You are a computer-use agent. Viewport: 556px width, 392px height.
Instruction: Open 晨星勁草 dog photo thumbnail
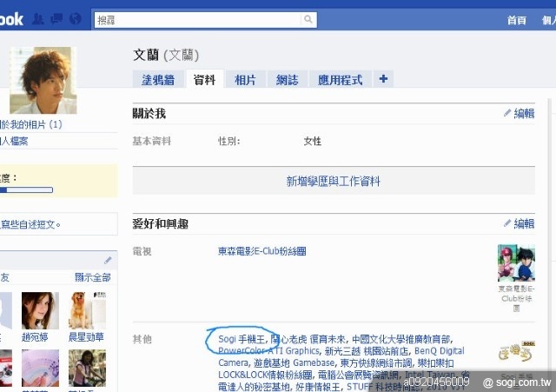tap(87, 310)
